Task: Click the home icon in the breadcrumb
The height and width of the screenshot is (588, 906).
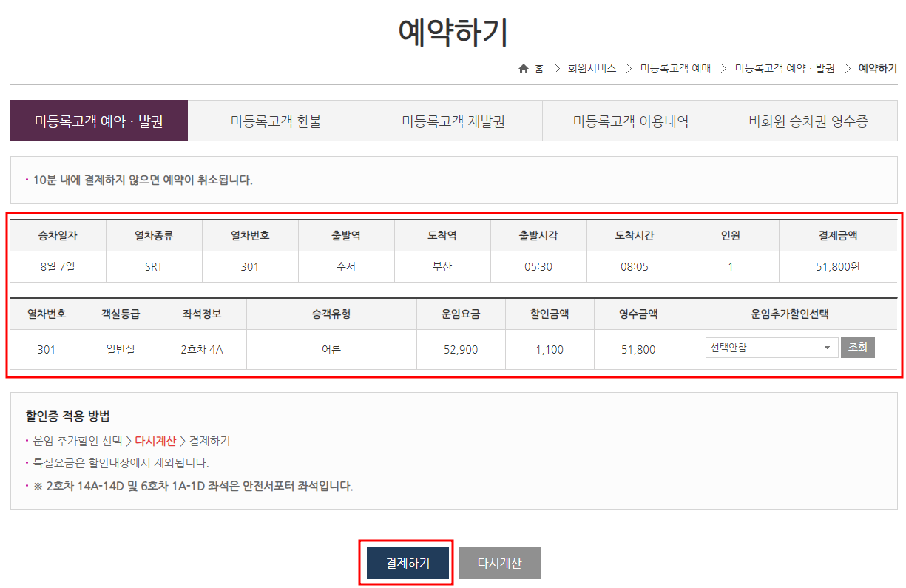Action: click(x=523, y=68)
